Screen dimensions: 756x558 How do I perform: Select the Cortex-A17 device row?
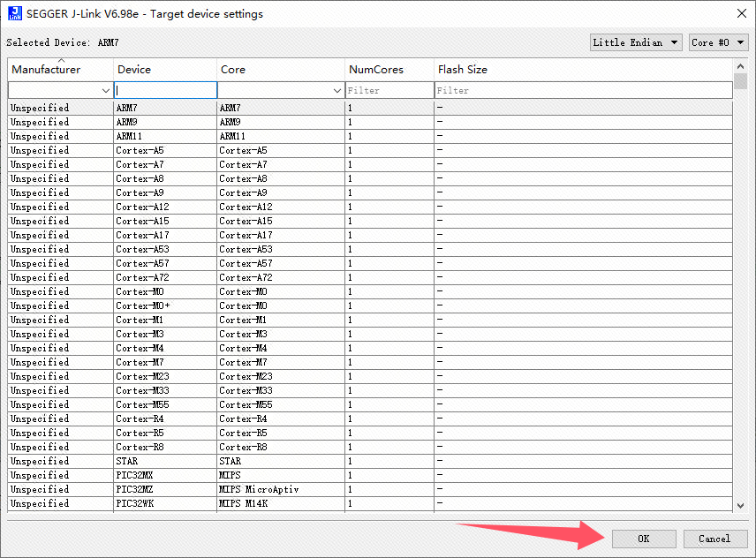click(370, 235)
